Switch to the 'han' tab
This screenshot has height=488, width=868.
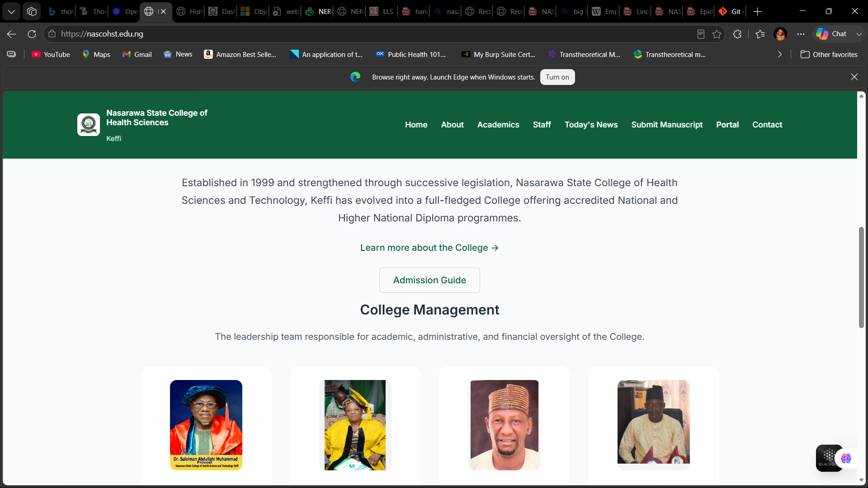[415, 12]
